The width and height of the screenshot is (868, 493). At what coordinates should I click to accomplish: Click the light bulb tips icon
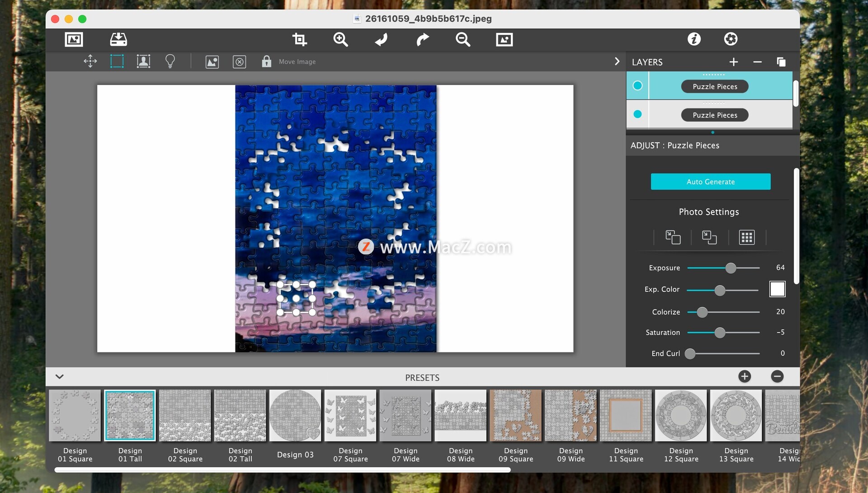click(x=170, y=61)
